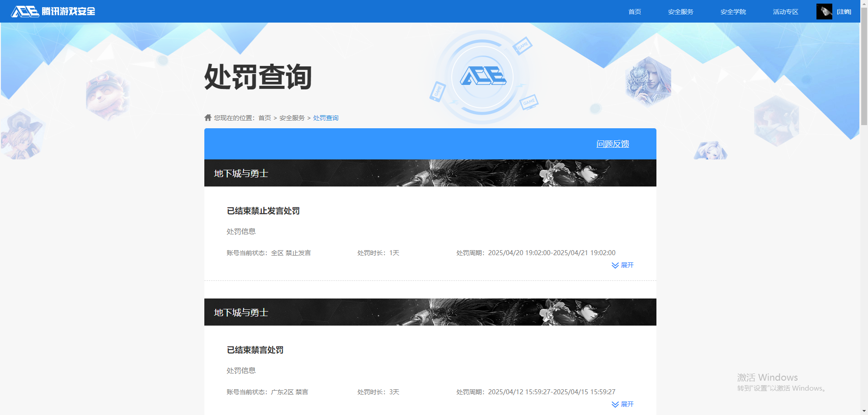The image size is (868, 415).
Task: Click 处罚查询 in the breadcrumb
Action: click(x=326, y=118)
